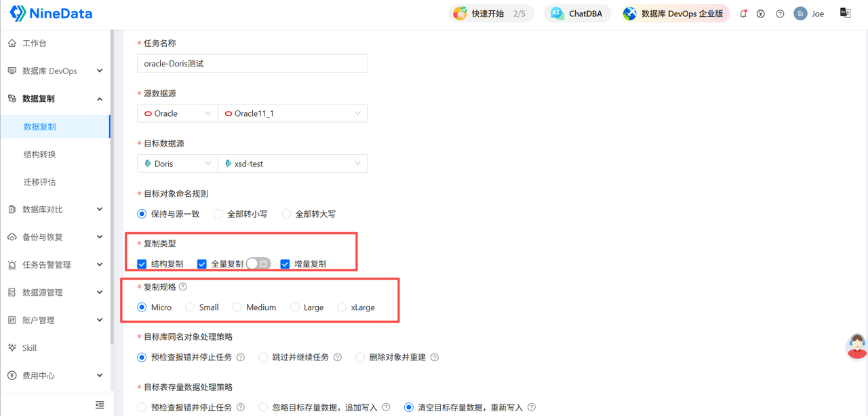The width and height of the screenshot is (868, 416).
Task: Click the help icon beside 删除对象并重建
Action: 435,357
